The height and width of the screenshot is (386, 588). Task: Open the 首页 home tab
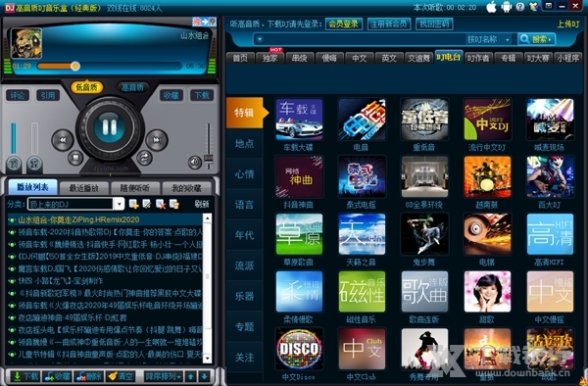240,58
